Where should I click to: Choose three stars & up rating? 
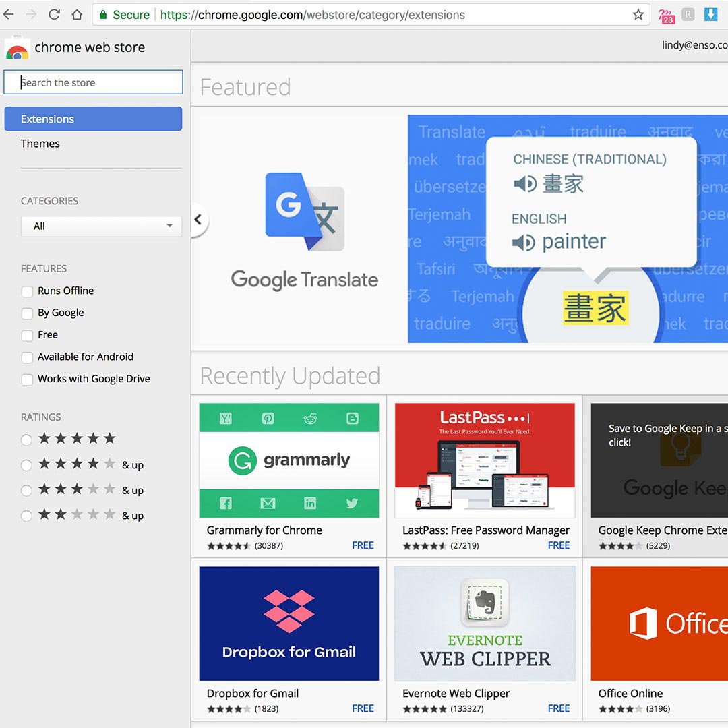(x=26, y=490)
